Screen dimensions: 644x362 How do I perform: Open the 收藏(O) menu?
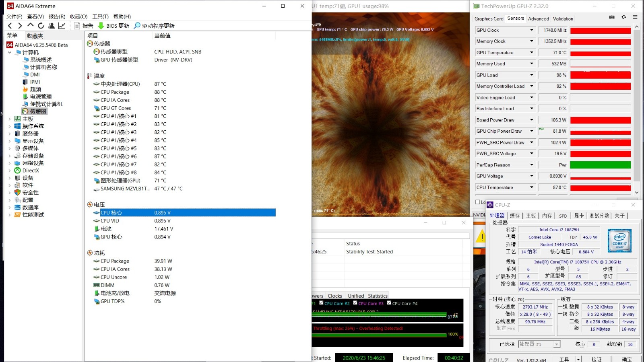(78, 16)
